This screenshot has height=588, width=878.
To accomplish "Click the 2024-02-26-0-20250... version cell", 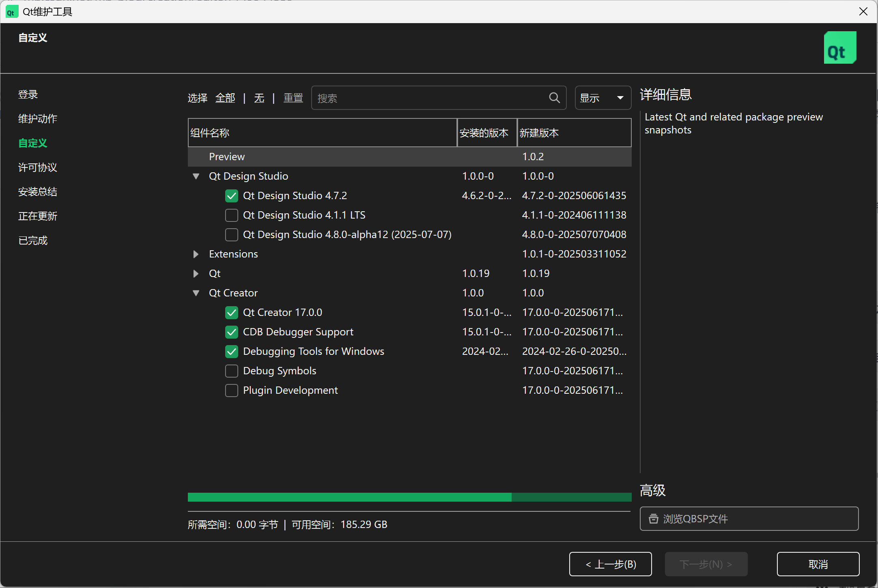I will 574,352.
